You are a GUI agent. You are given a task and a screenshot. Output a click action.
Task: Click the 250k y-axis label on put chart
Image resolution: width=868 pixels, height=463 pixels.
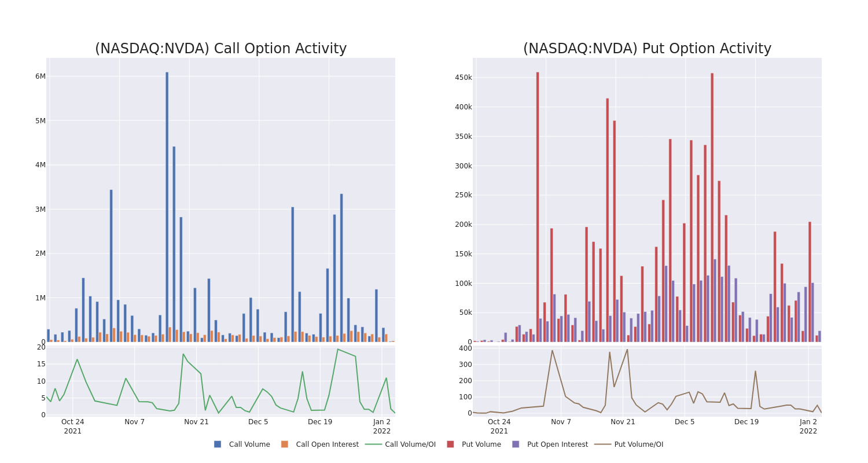(464, 195)
